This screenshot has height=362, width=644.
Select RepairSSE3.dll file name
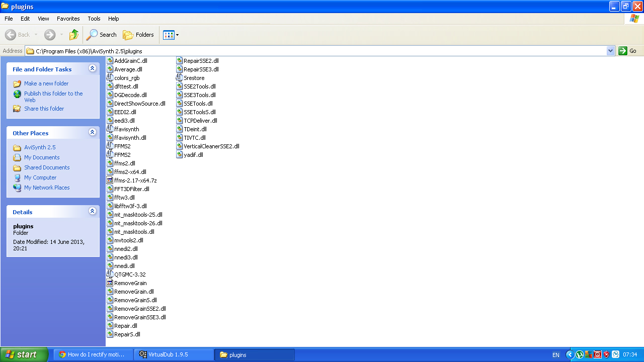pos(201,69)
